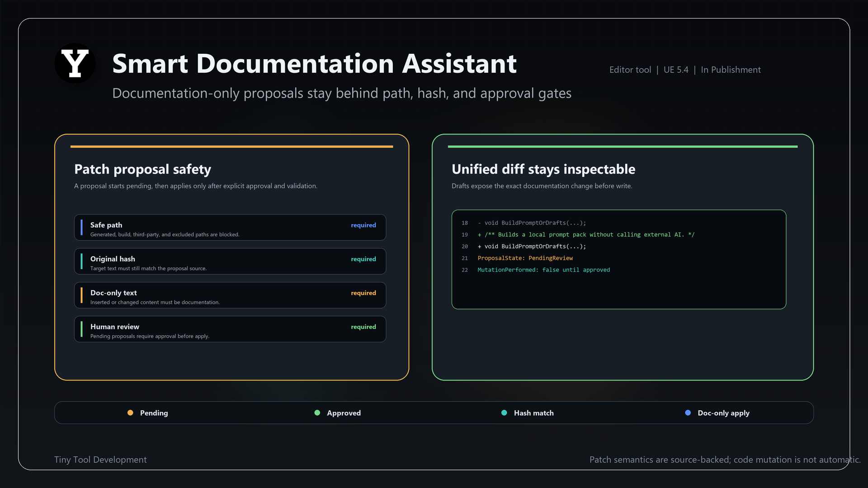Click the 'Hash match' legend label
This screenshot has height=488, width=868.
pos(534,413)
